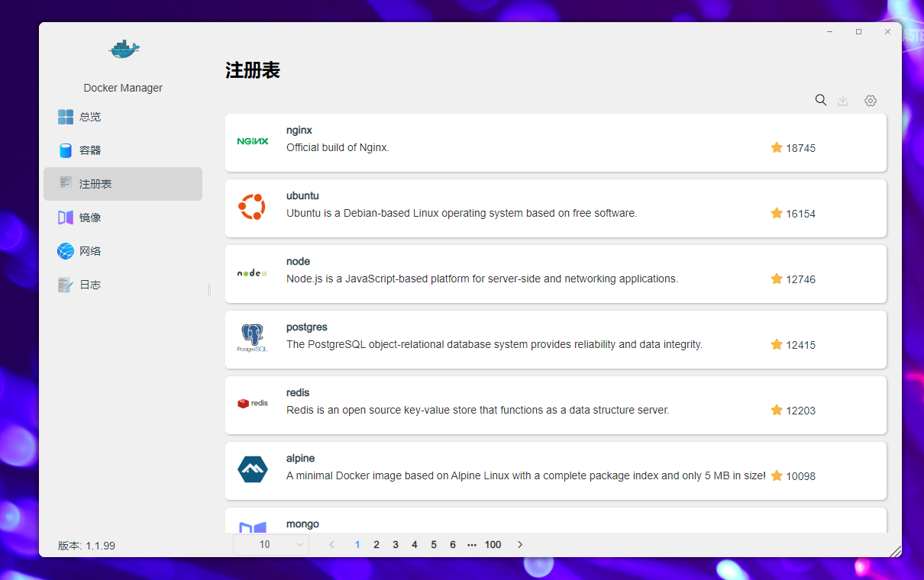
Task: Jump to page 5
Action: click(x=434, y=544)
